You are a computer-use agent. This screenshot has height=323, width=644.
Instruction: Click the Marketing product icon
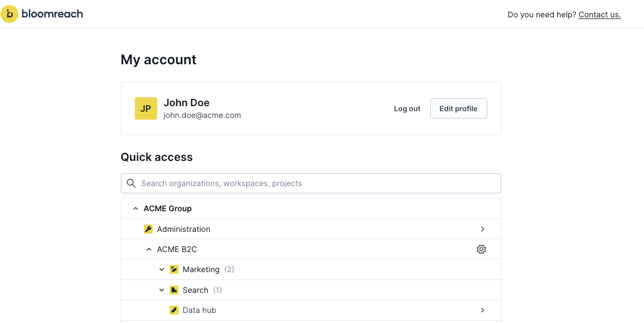174,269
